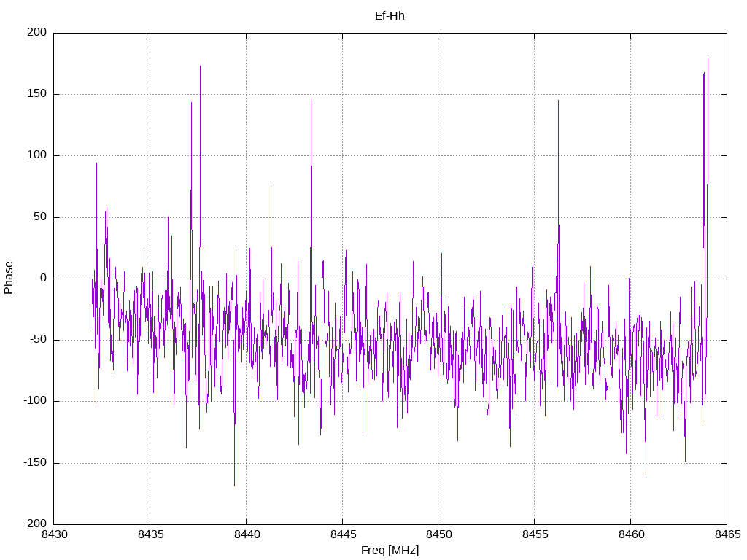The image size is (747, 560).
Task: Click the y-axis tick label 150
Action: tap(37, 94)
